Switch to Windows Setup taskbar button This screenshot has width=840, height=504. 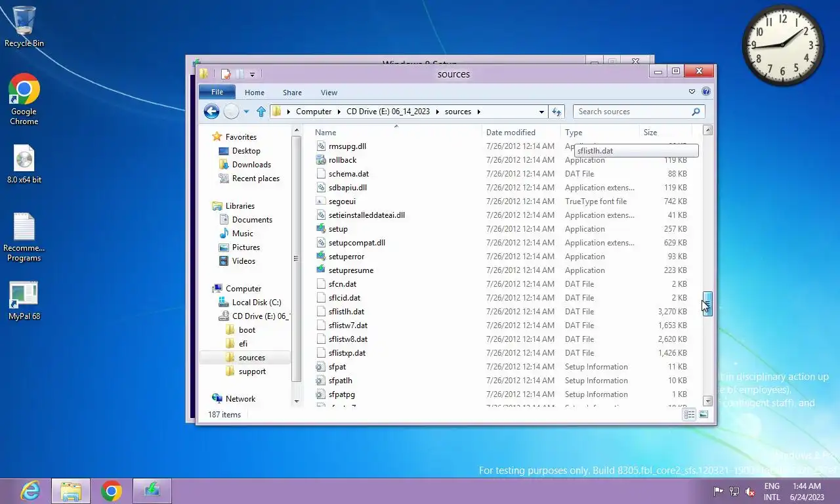pos(152,491)
